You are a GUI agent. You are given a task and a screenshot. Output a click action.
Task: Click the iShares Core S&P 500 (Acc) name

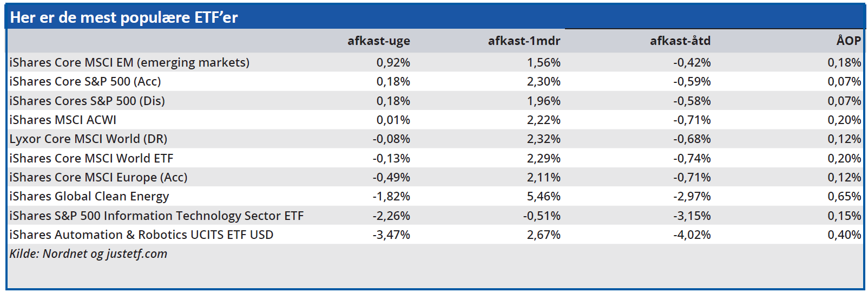point(85,82)
